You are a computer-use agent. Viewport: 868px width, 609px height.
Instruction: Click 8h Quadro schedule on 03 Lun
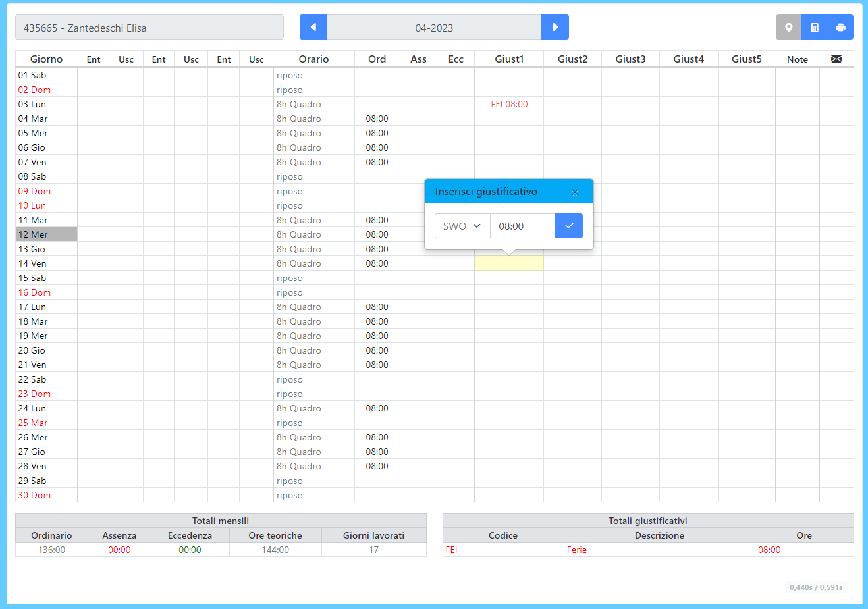[x=299, y=104]
